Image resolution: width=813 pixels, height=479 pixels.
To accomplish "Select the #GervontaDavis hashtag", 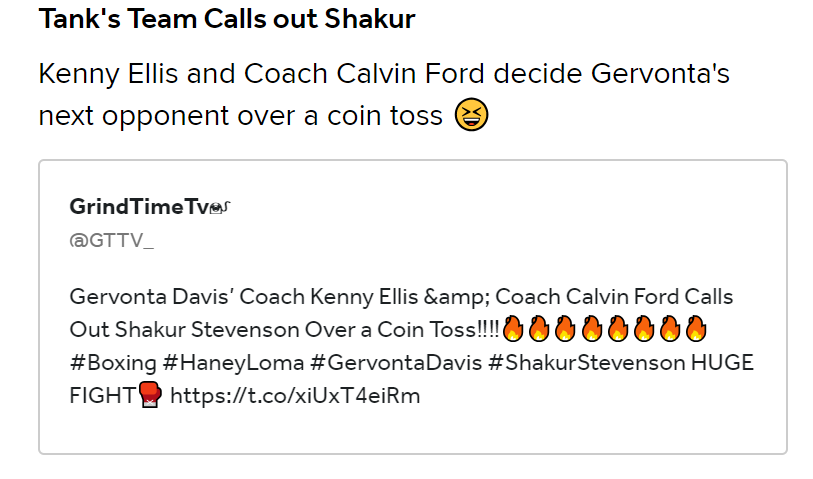I will tap(396, 363).
